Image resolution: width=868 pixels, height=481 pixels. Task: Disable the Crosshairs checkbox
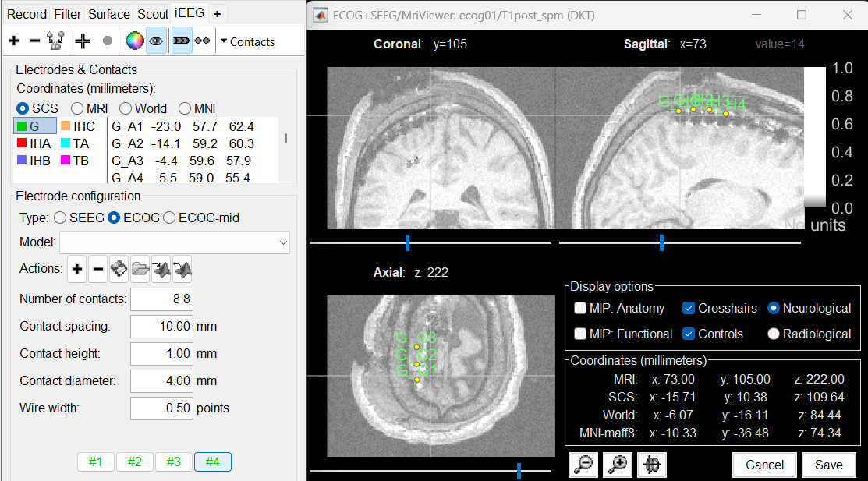pos(689,308)
